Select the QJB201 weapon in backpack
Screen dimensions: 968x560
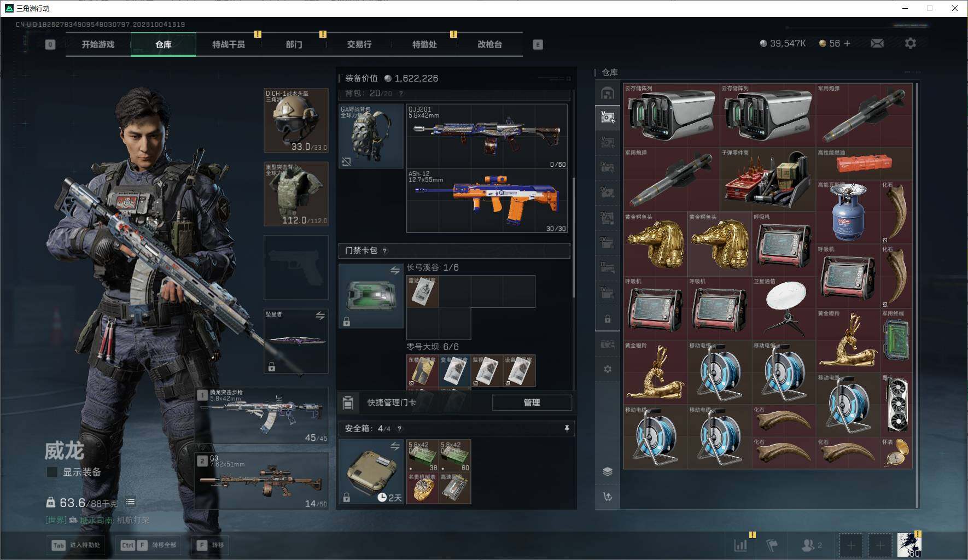point(487,136)
